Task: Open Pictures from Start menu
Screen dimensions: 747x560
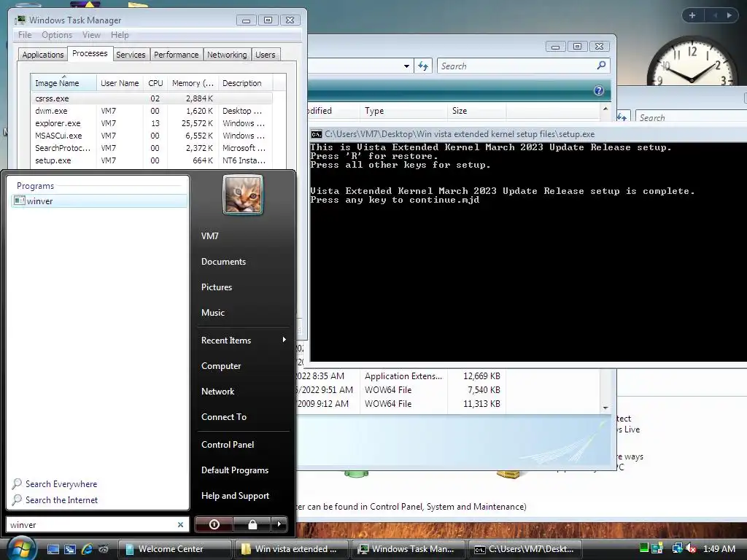Action: click(216, 287)
